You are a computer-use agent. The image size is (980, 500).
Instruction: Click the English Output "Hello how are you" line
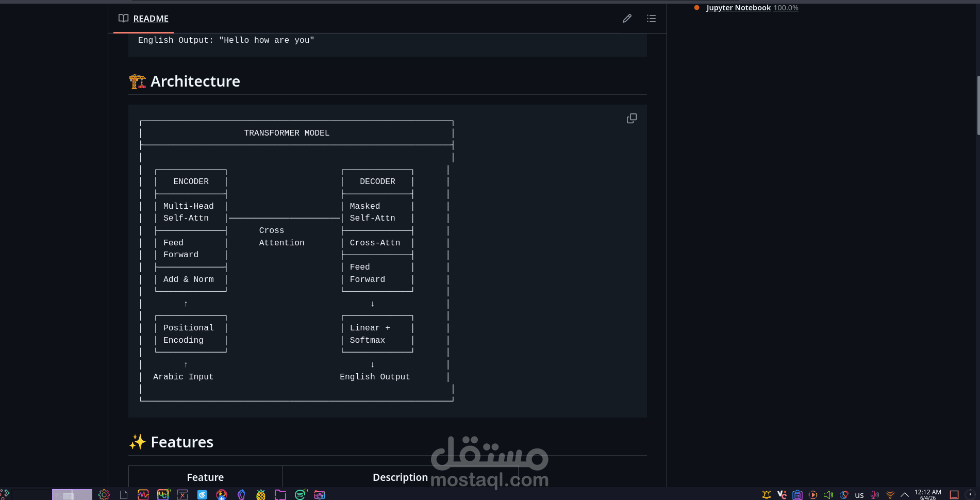point(226,40)
